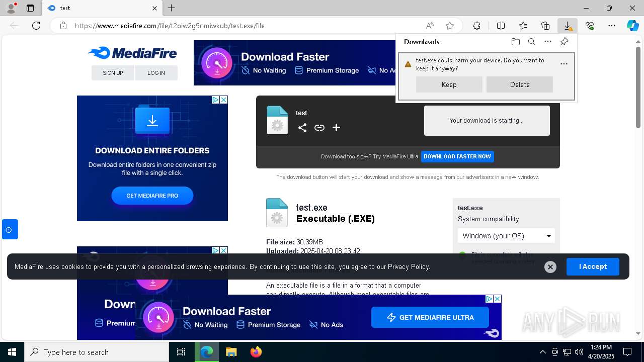
Task: Open the Extensions puzzle icon
Action: click(x=477, y=26)
